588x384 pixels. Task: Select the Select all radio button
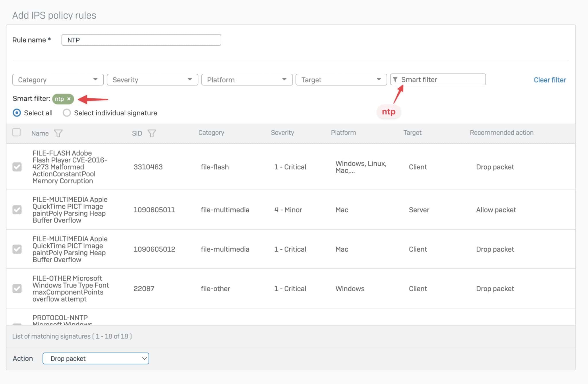click(x=17, y=113)
